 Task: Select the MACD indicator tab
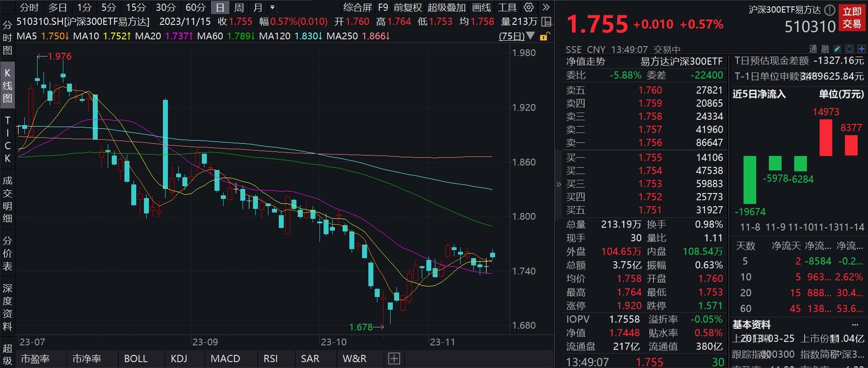click(225, 359)
